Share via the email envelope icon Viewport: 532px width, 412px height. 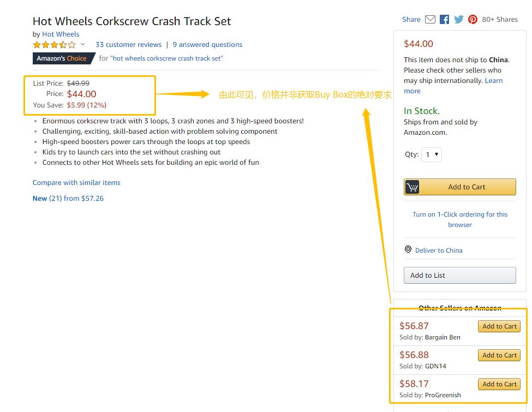tap(430, 20)
